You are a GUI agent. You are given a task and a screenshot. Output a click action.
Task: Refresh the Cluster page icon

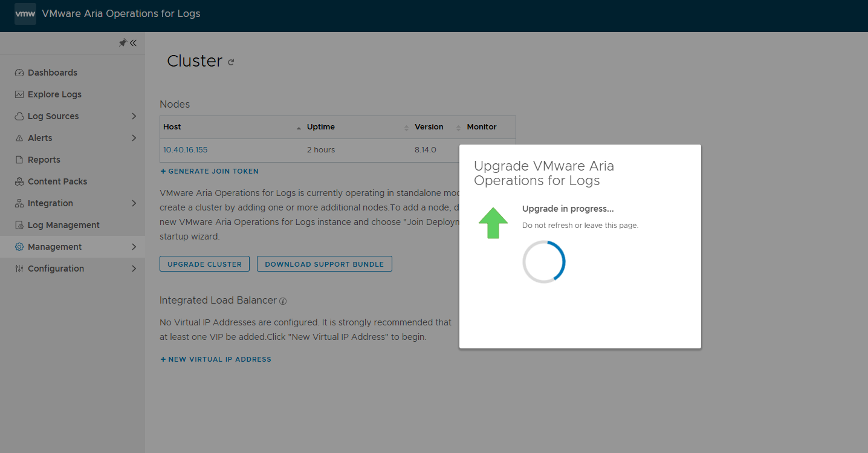click(231, 62)
